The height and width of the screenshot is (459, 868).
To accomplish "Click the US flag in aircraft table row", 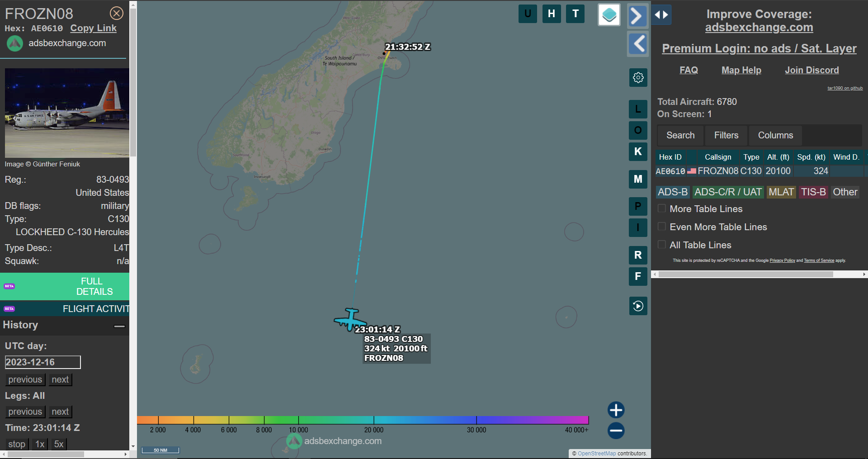I will (692, 171).
